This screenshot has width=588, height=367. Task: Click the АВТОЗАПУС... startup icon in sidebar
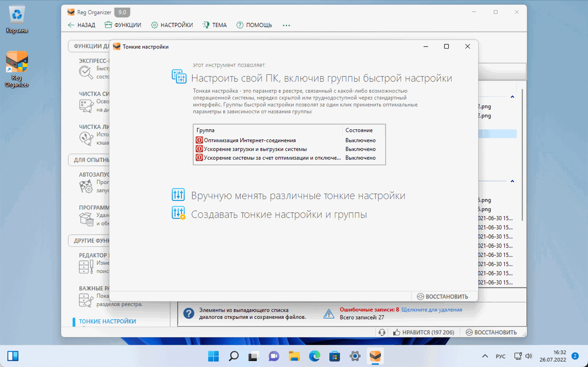pyautogui.click(x=86, y=186)
